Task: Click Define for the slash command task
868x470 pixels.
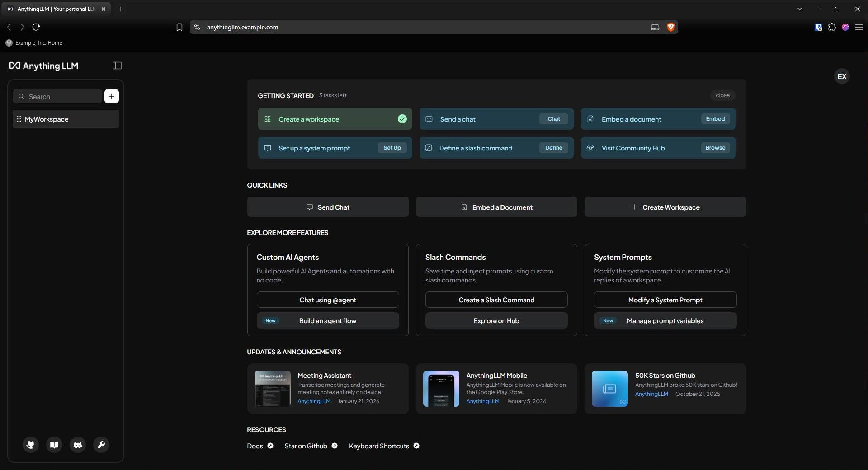Action: coord(554,148)
